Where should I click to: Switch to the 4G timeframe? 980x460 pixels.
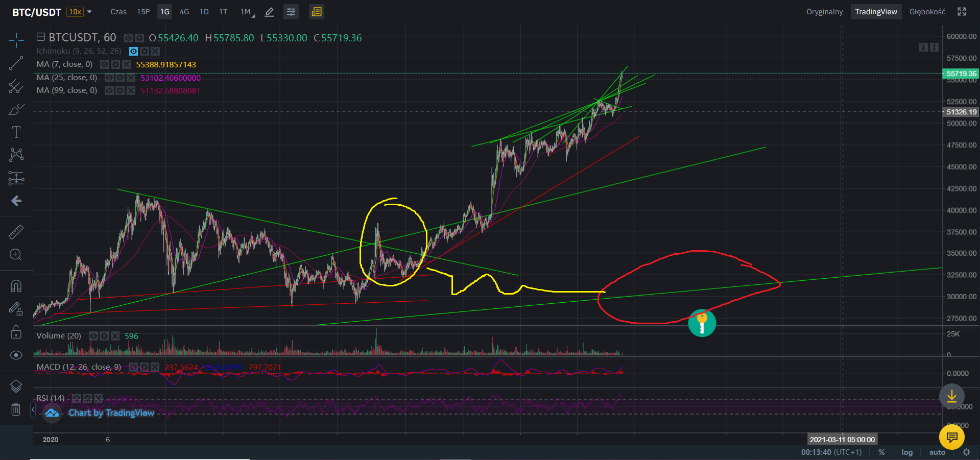(184, 12)
